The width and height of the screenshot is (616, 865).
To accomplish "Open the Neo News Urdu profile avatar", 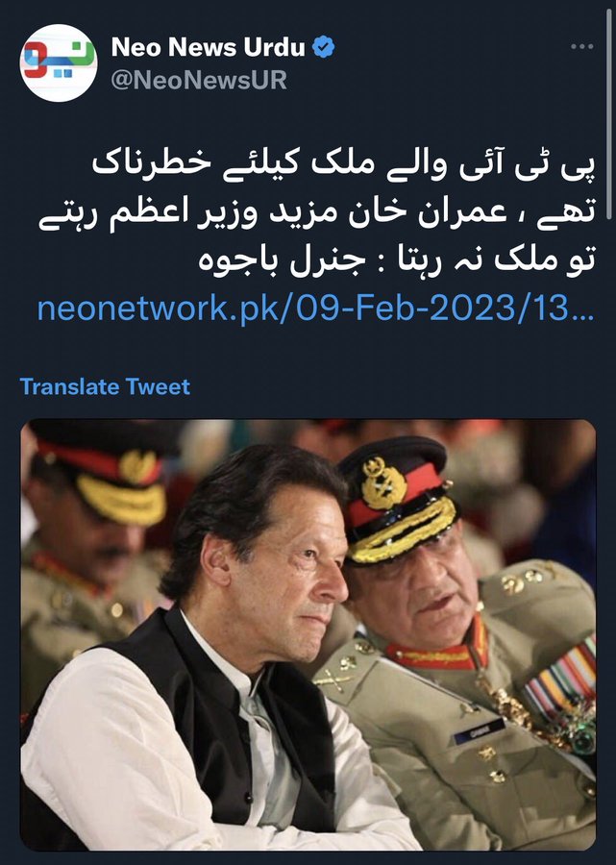I will tap(59, 62).
